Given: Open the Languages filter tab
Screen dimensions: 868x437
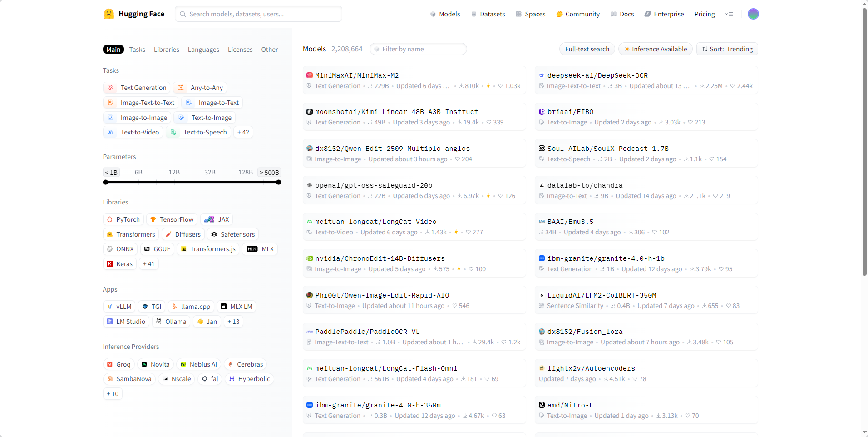Looking at the screenshot, I should coord(203,50).
